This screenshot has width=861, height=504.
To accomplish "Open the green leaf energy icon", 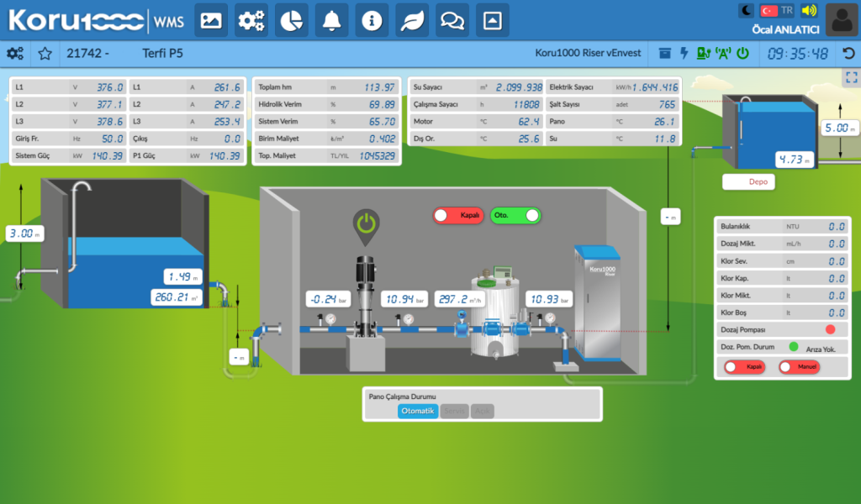I will click(412, 21).
